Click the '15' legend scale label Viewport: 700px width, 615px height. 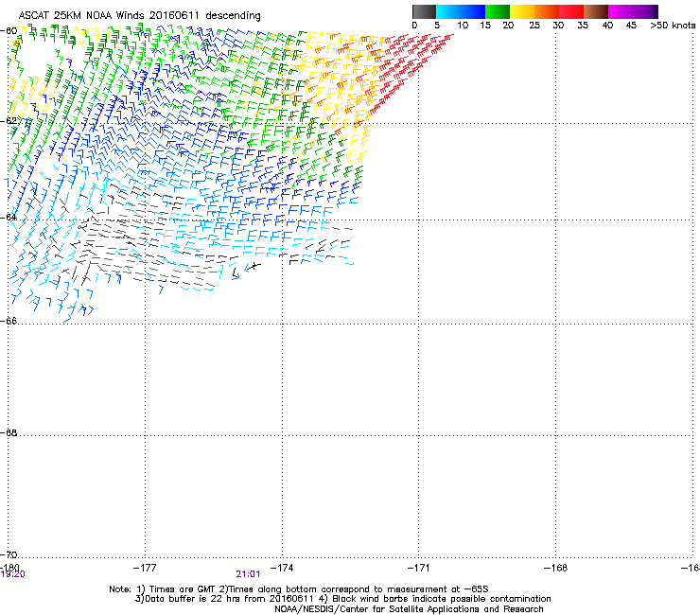(485, 26)
